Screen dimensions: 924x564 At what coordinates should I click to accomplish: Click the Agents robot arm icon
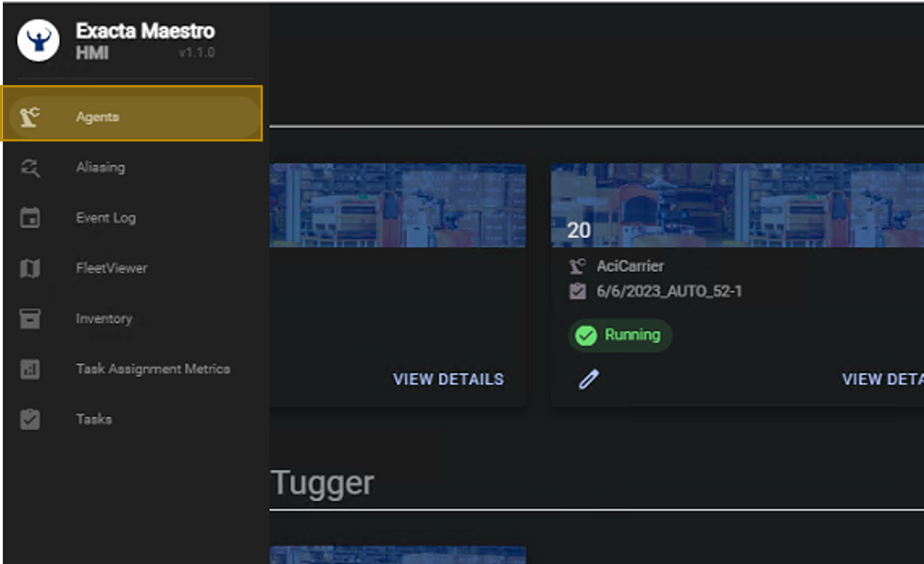(x=30, y=117)
